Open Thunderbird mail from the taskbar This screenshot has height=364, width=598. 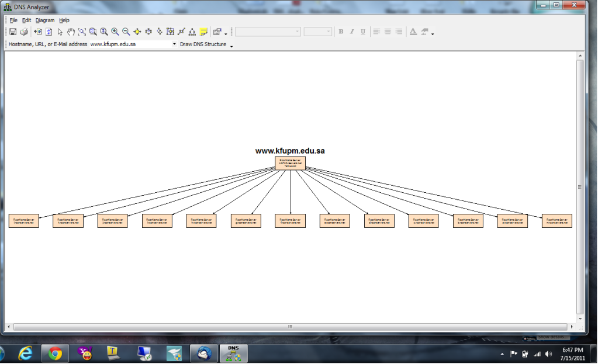click(204, 354)
